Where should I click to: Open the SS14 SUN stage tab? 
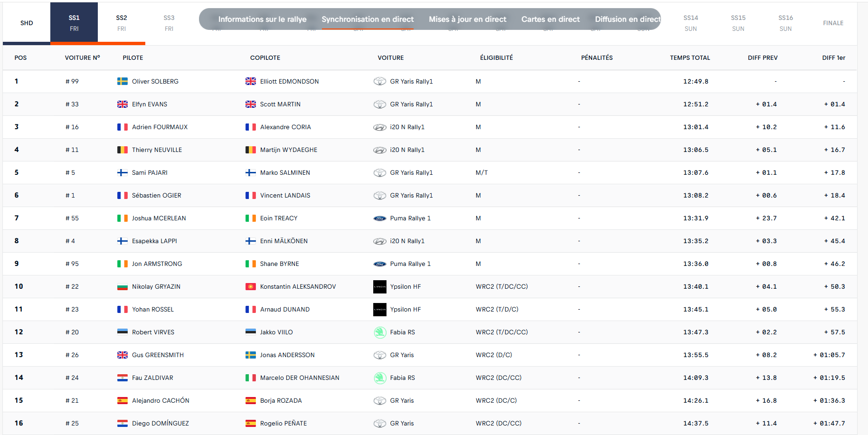[691, 23]
